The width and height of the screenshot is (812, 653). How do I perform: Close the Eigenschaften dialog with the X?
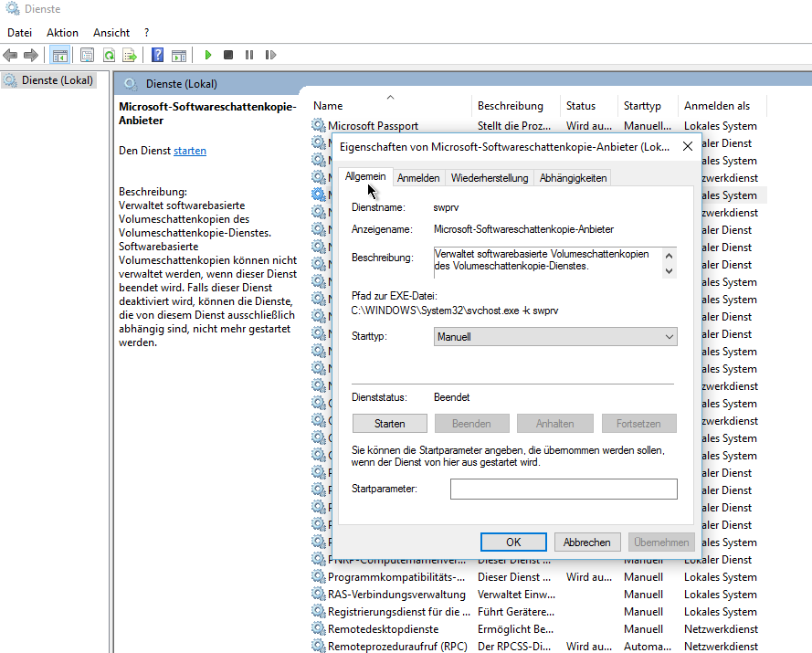click(x=688, y=146)
